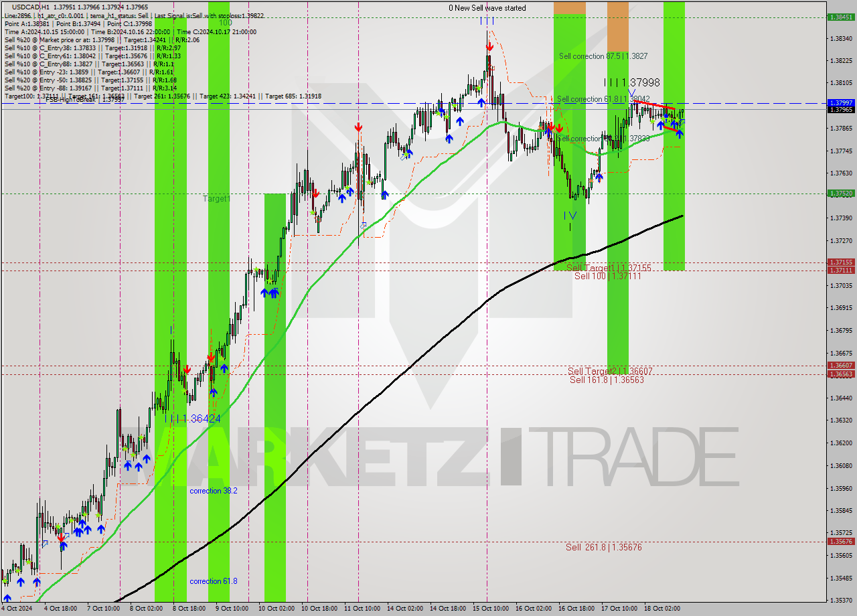The width and height of the screenshot is (857, 616).
Task: Select the 'Sell %20 @ Entry -88' line
Action: (90, 88)
